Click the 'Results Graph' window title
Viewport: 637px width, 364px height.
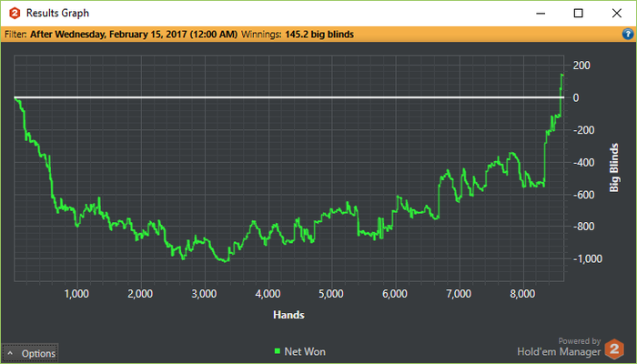click(57, 13)
